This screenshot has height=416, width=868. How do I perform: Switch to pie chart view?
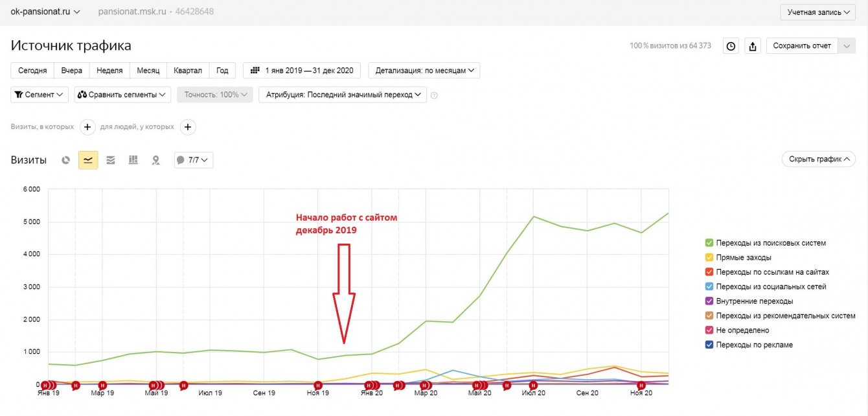(65, 160)
